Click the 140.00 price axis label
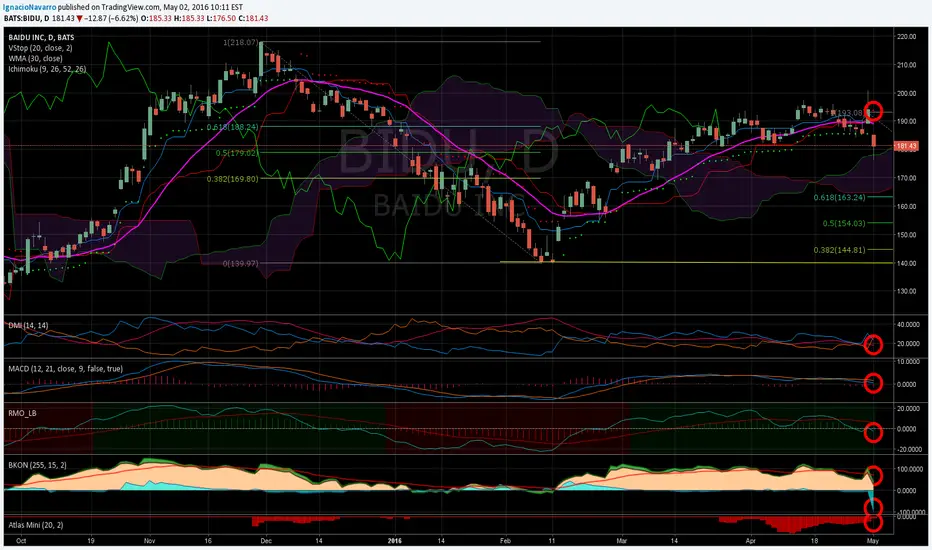The height and width of the screenshot is (550, 932). pos(907,263)
